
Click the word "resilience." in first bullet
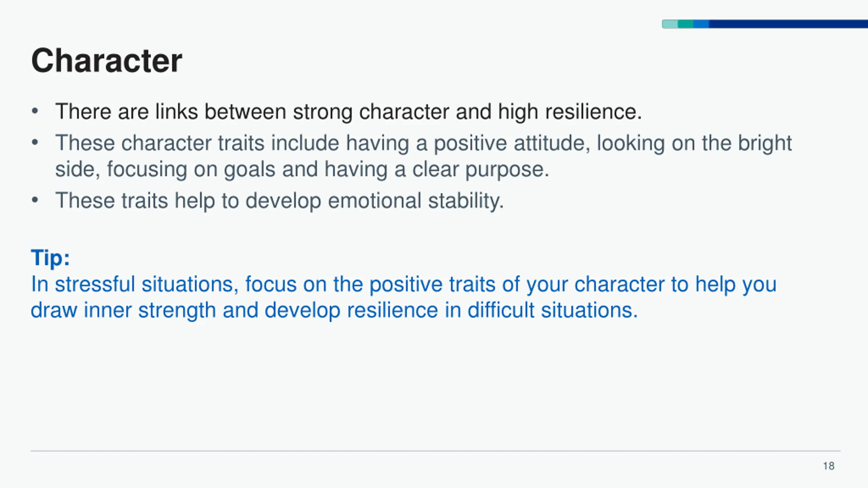pyautogui.click(x=593, y=111)
